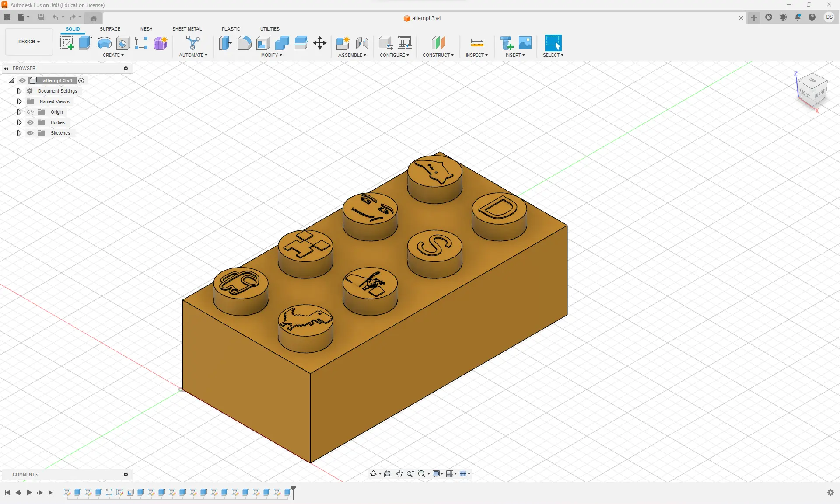Hide the Sketches folder

(x=30, y=133)
